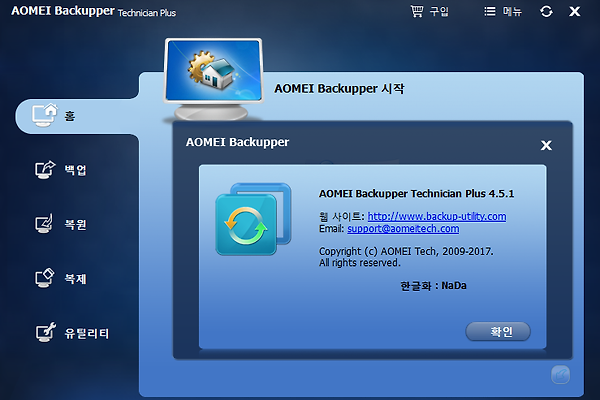This screenshot has width=600, height=400.
Task: Switch to the 유틸리티 tab label
Action: click(87, 332)
